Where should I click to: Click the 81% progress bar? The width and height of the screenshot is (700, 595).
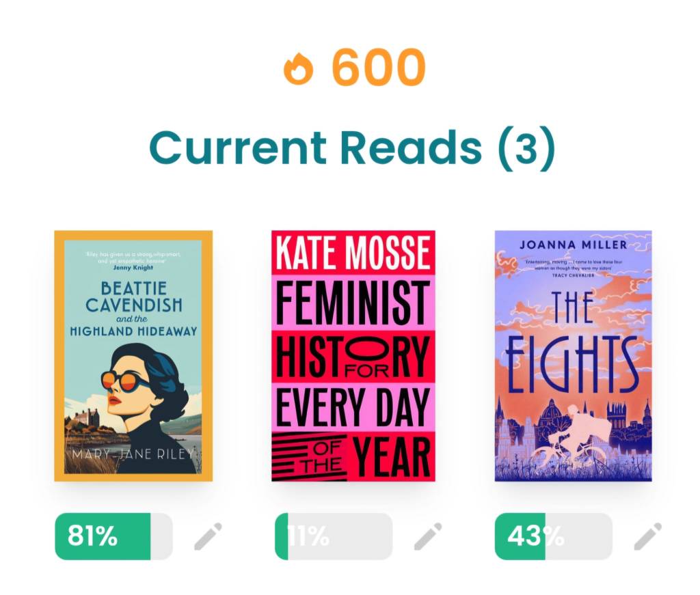point(113,536)
